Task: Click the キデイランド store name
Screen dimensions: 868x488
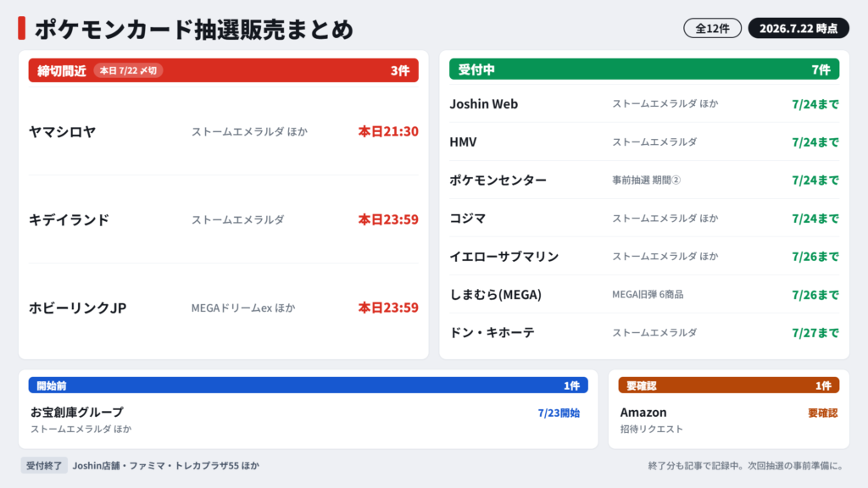Action: coord(70,219)
